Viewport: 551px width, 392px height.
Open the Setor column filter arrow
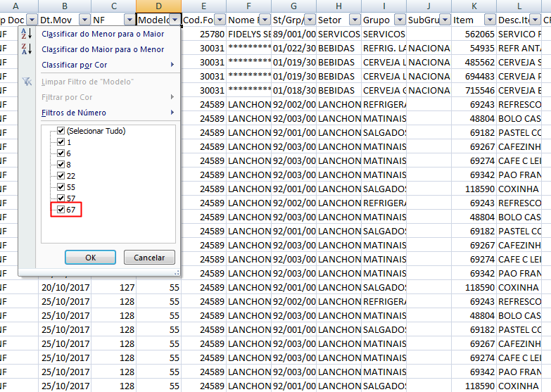pyautogui.click(x=354, y=20)
